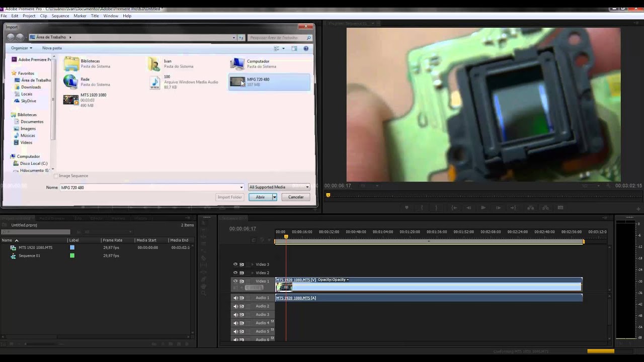Click the Go to In point icon

coord(454,208)
